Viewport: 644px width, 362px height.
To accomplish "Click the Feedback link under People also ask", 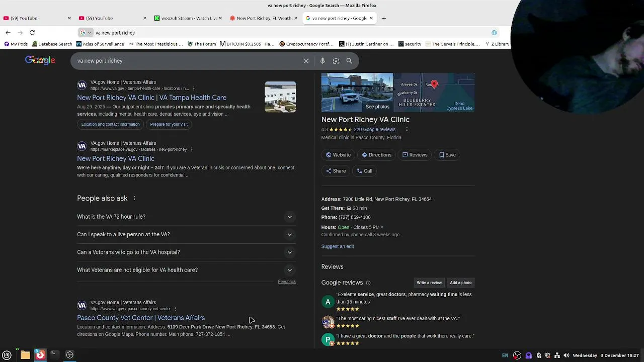I will click(287, 282).
